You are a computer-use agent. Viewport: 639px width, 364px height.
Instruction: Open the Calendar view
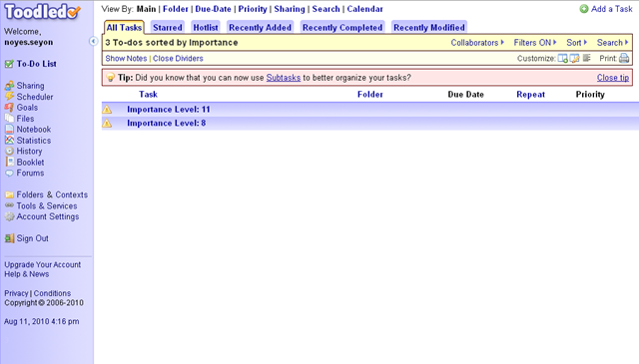tap(365, 9)
